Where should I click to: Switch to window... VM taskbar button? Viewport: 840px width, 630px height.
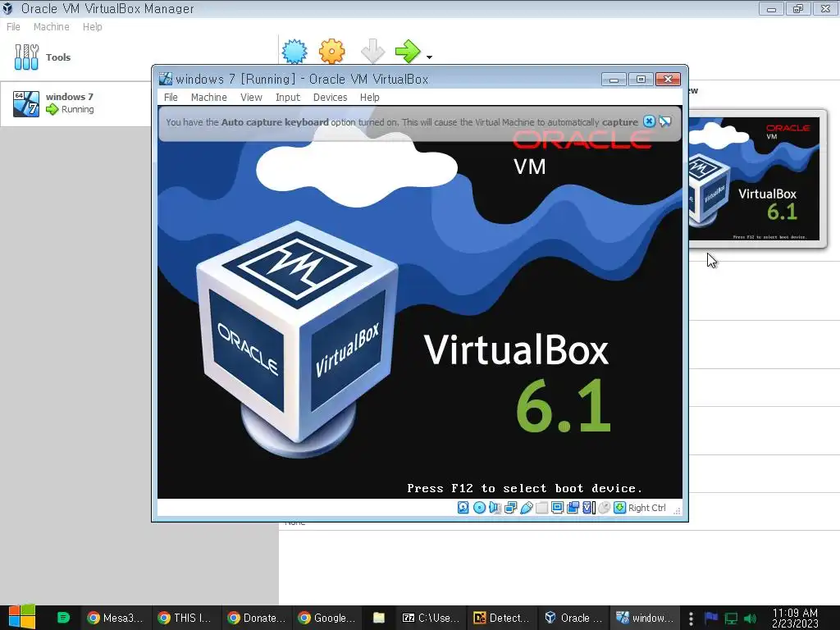[645, 618]
